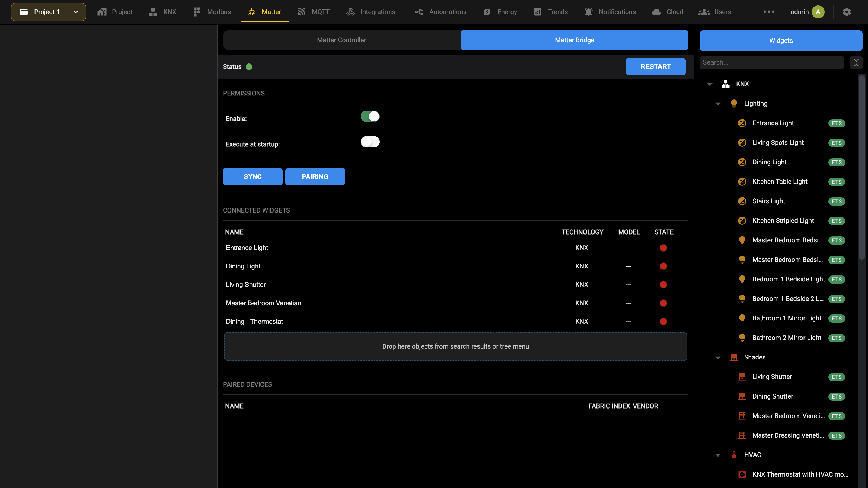Click the Shades group icon

[734, 357]
